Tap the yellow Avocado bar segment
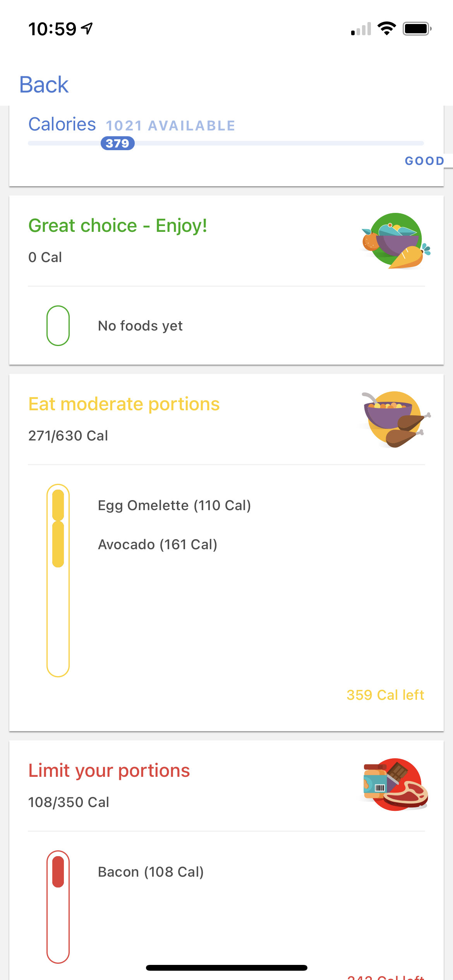 coord(58,544)
